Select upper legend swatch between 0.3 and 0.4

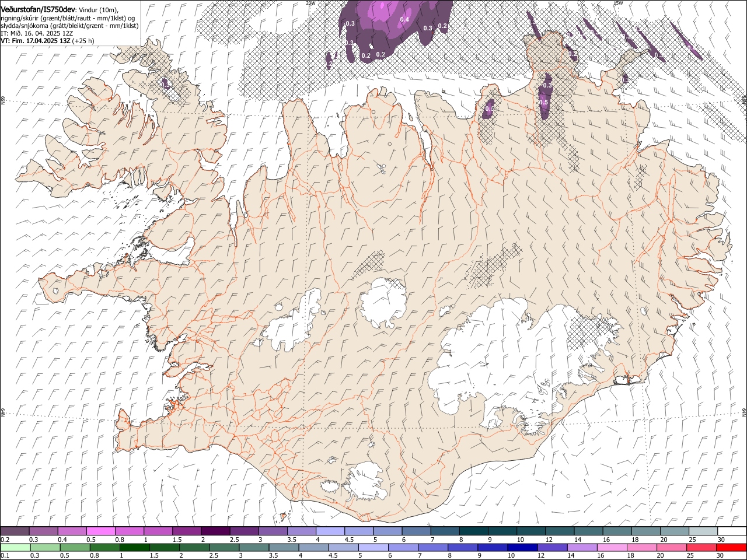point(44,531)
